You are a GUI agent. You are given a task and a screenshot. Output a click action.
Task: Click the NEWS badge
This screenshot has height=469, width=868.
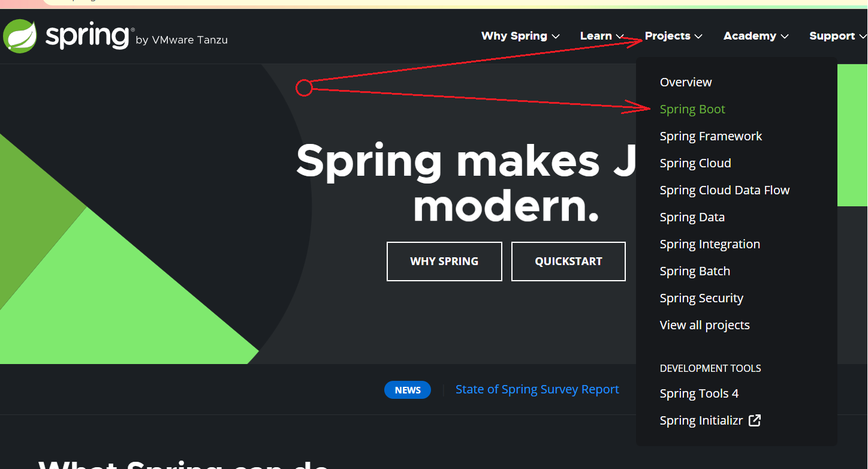point(408,390)
